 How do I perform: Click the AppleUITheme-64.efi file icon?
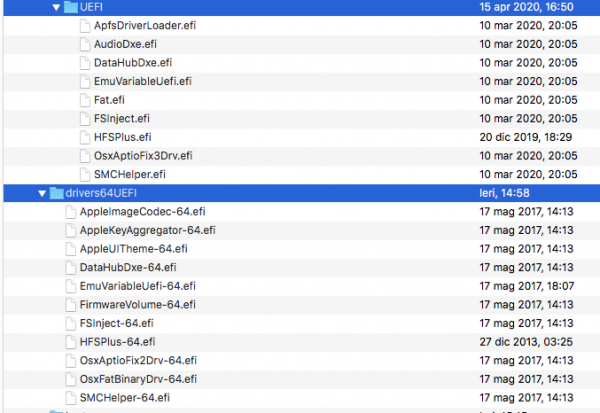[x=70, y=249]
